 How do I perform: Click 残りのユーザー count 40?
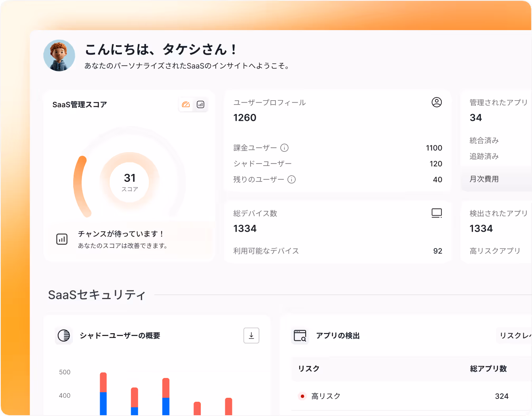[437, 179]
